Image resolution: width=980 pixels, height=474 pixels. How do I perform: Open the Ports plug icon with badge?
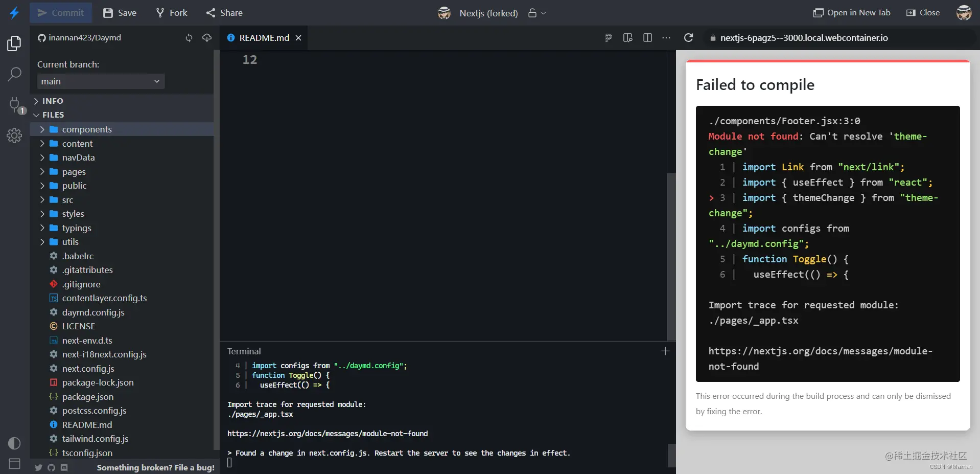point(15,105)
